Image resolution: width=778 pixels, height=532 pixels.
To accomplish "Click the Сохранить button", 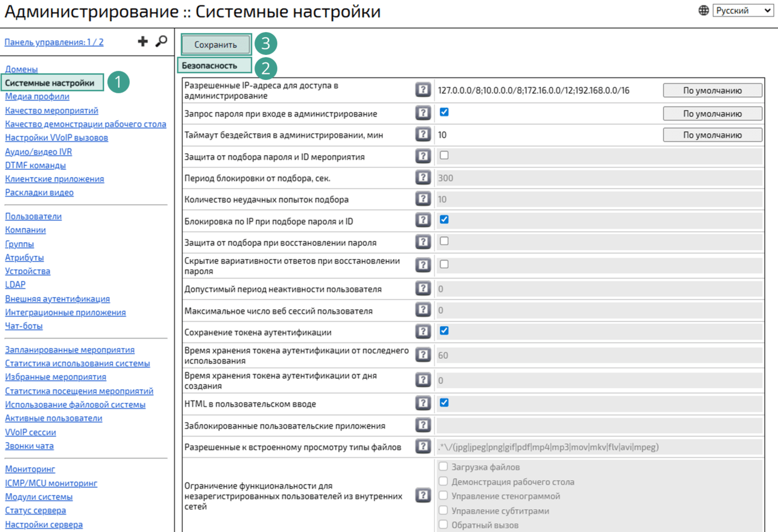I will 216,44.
